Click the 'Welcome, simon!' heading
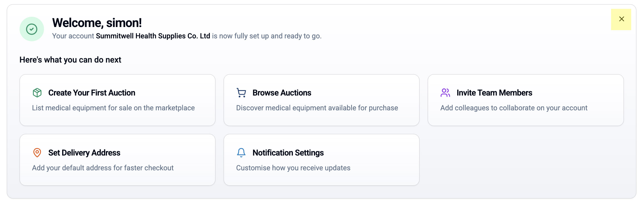644x205 pixels. tap(97, 23)
